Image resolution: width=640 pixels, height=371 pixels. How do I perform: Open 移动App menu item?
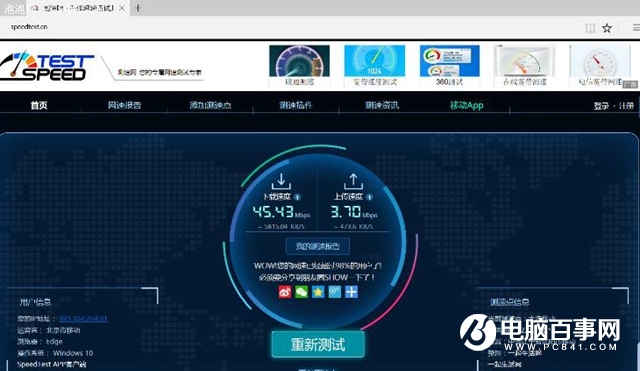(467, 105)
